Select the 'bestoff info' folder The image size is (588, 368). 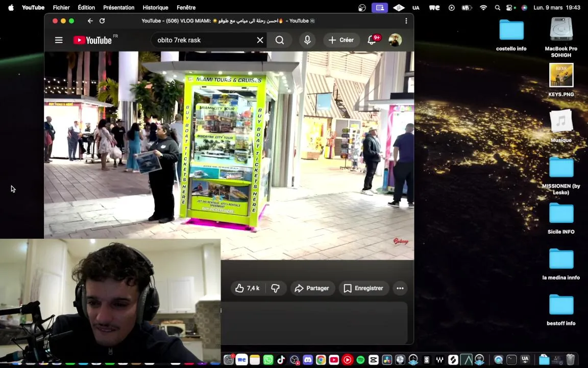561,305
